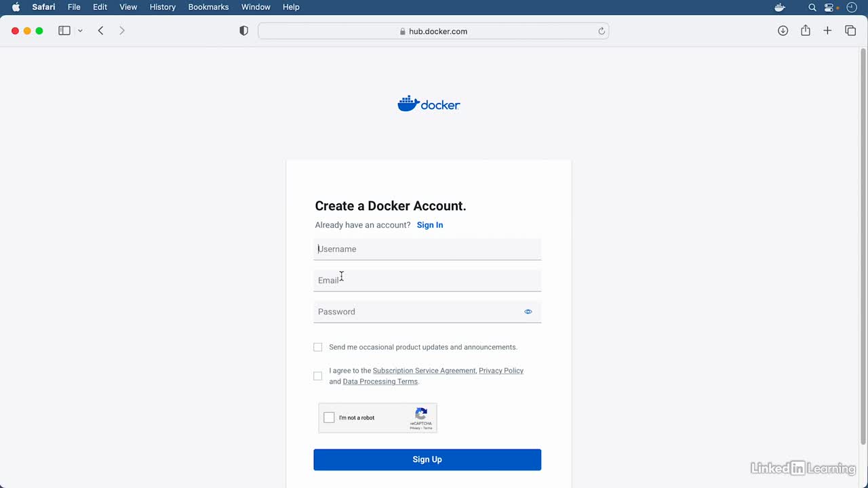
Task: Open the Edit menu
Action: pyautogui.click(x=100, y=7)
